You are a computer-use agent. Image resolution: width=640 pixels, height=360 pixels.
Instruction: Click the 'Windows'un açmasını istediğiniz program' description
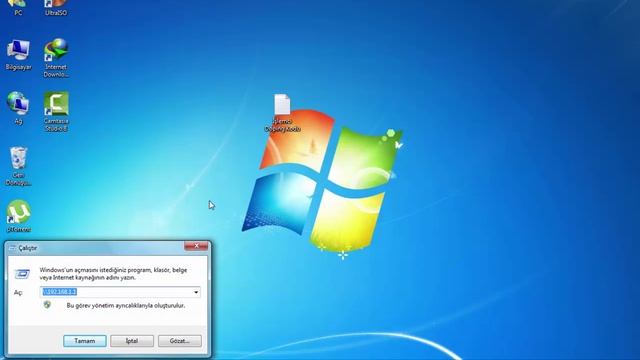(x=113, y=273)
